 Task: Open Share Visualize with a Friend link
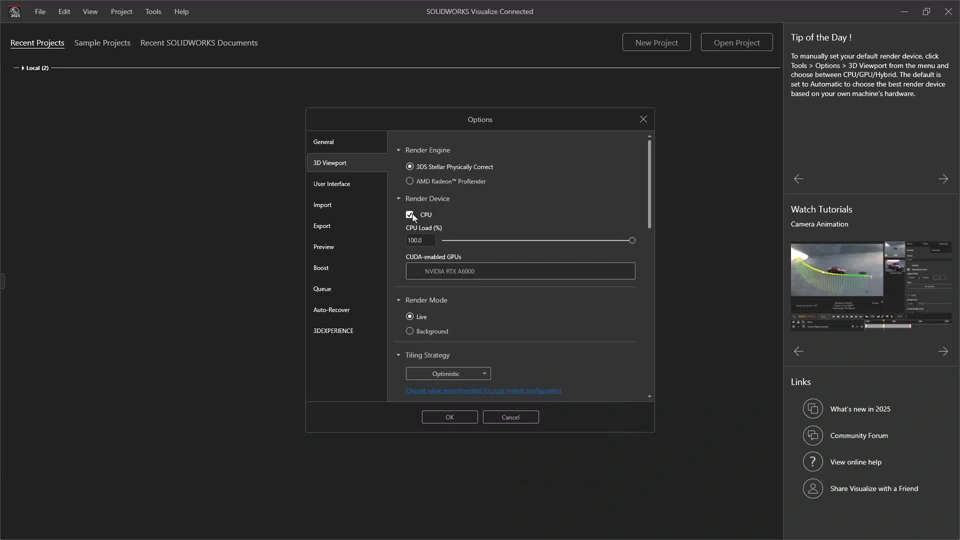tap(874, 489)
